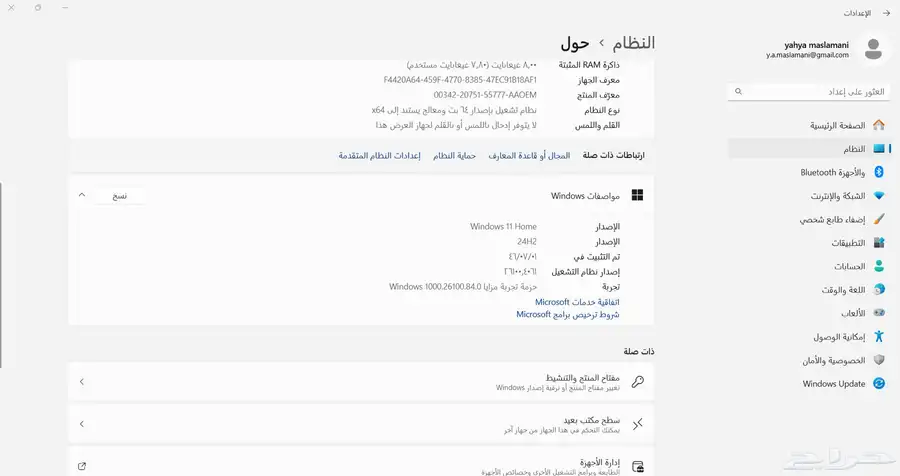Open حماية النظام link

click(x=454, y=155)
